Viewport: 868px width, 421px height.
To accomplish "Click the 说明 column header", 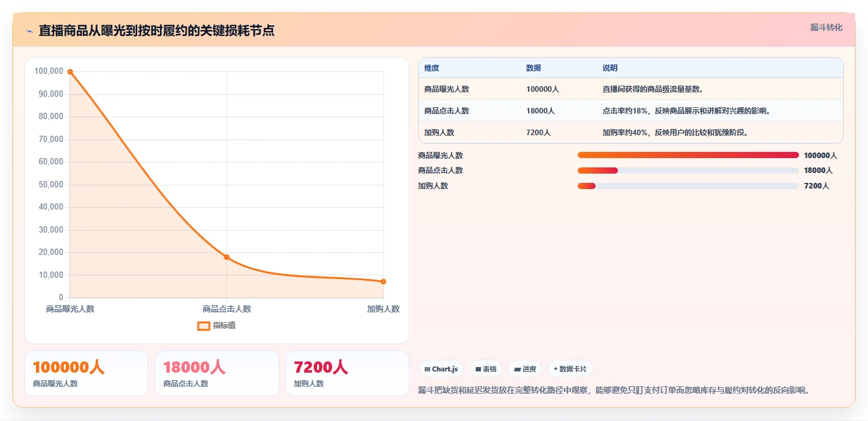I will (x=610, y=68).
